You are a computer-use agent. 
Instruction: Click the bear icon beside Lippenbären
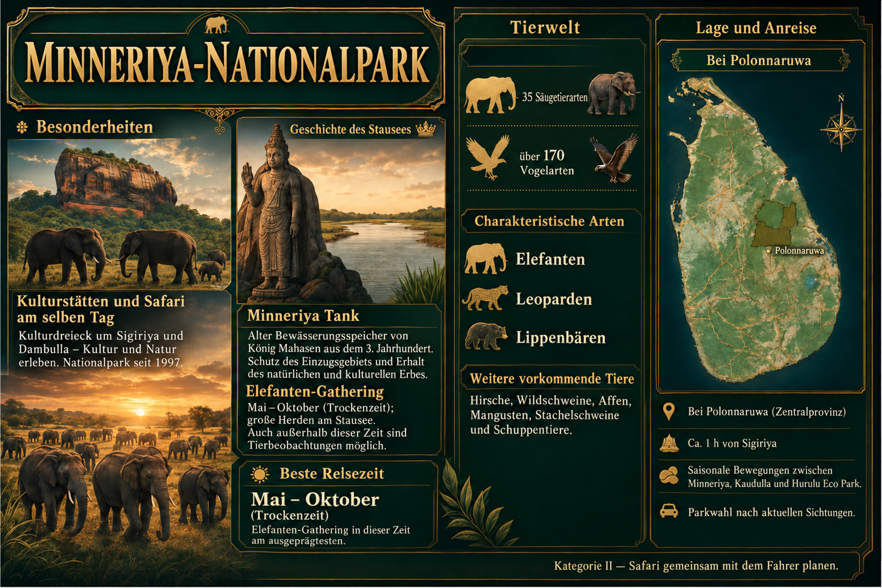coord(486,336)
